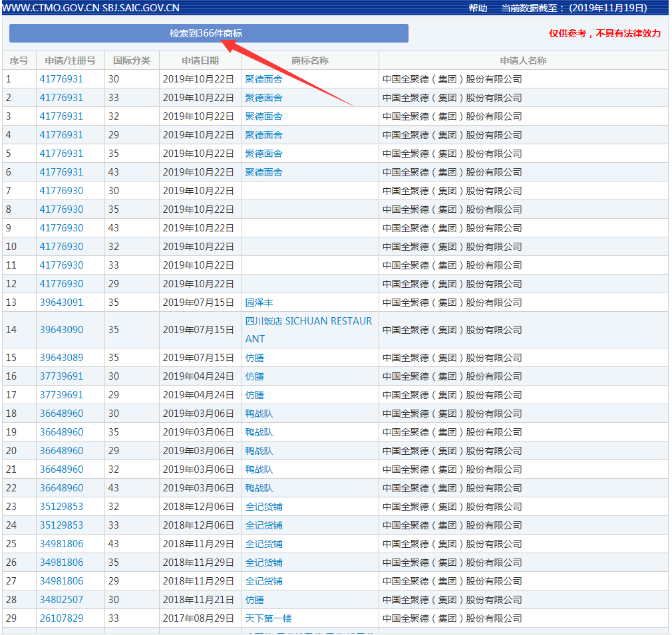The height and width of the screenshot is (635, 672).
Task: Open the 帮助 help link
Action: click(478, 8)
